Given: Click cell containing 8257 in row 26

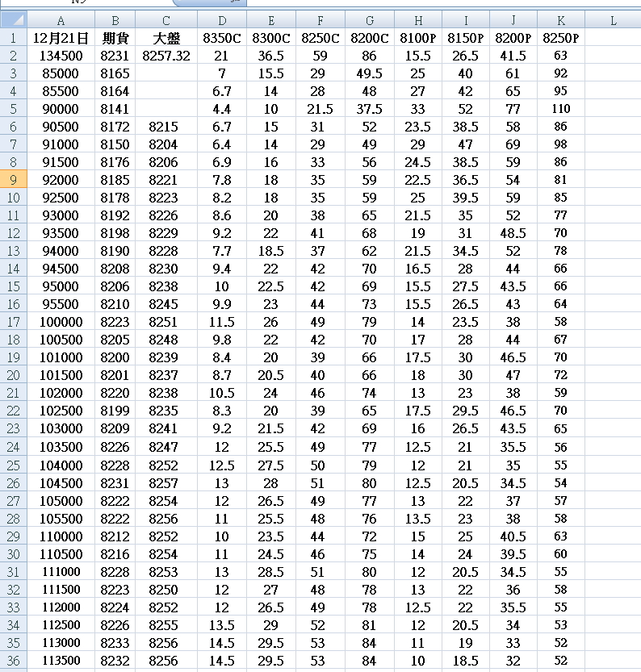Looking at the screenshot, I should [x=166, y=483].
